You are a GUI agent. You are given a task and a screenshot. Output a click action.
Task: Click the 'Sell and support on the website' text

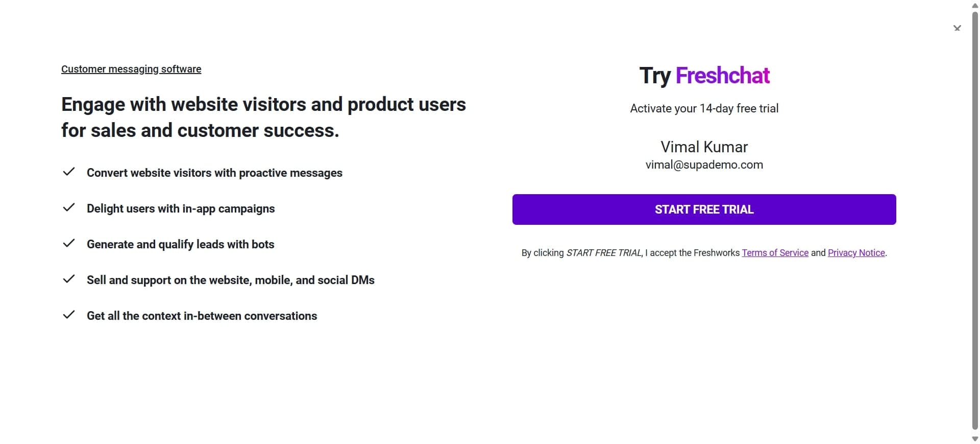pos(231,280)
